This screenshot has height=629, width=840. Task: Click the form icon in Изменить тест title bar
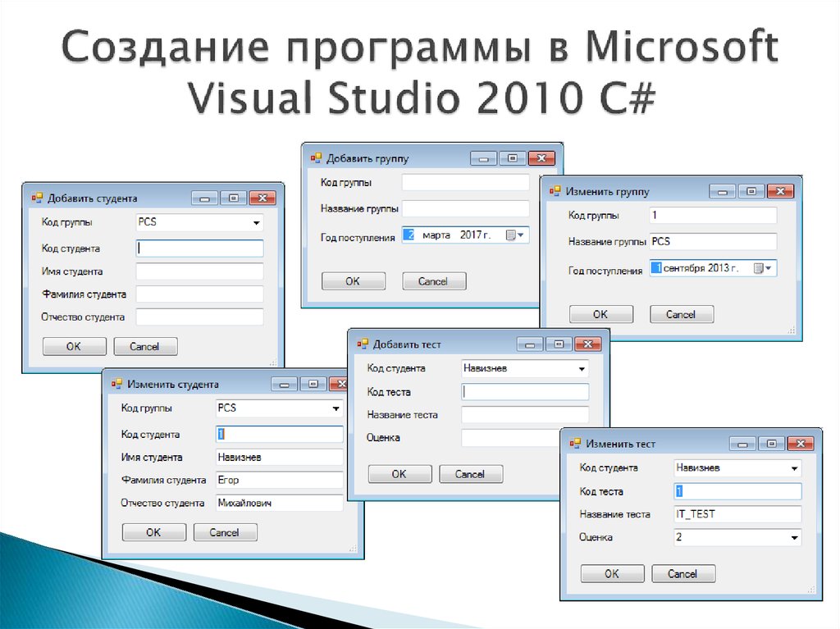tap(575, 444)
